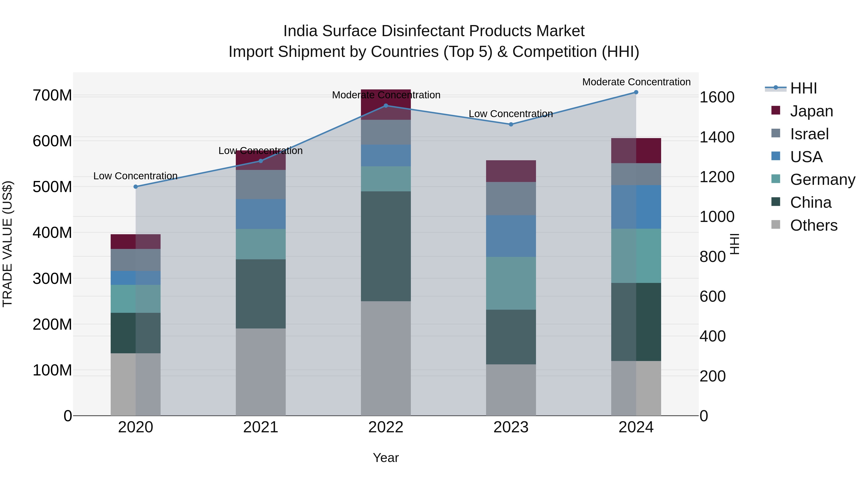Click the 2022 Israel bar segment
The width and height of the screenshot is (868, 488).
coord(386,132)
